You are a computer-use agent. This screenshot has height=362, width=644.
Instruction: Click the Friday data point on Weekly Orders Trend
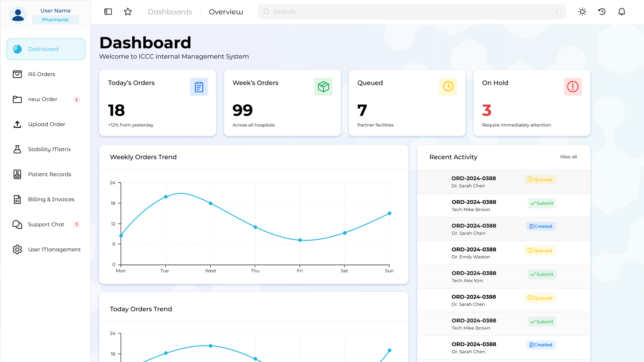coord(300,240)
